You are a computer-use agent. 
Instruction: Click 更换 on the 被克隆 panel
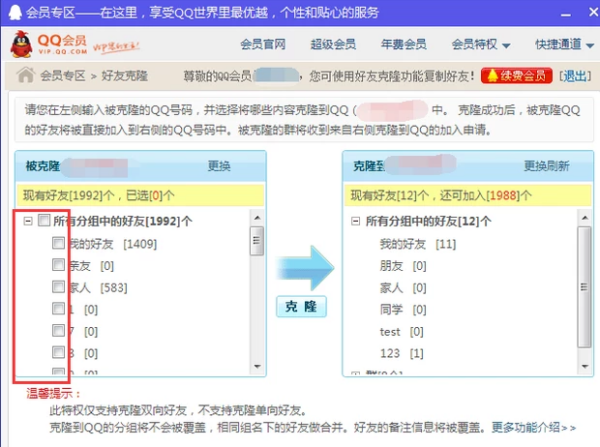click(x=219, y=166)
